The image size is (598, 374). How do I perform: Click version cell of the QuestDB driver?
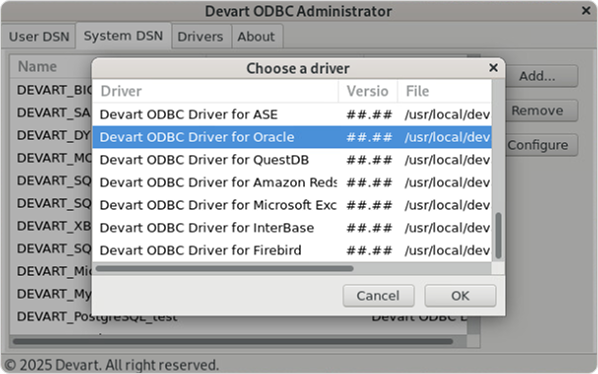pyautogui.click(x=369, y=160)
